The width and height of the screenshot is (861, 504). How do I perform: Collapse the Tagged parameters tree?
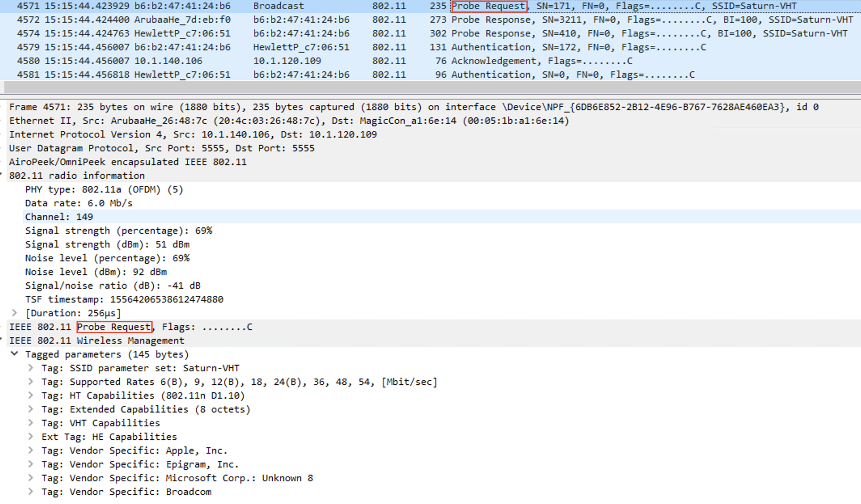[15, 354]
